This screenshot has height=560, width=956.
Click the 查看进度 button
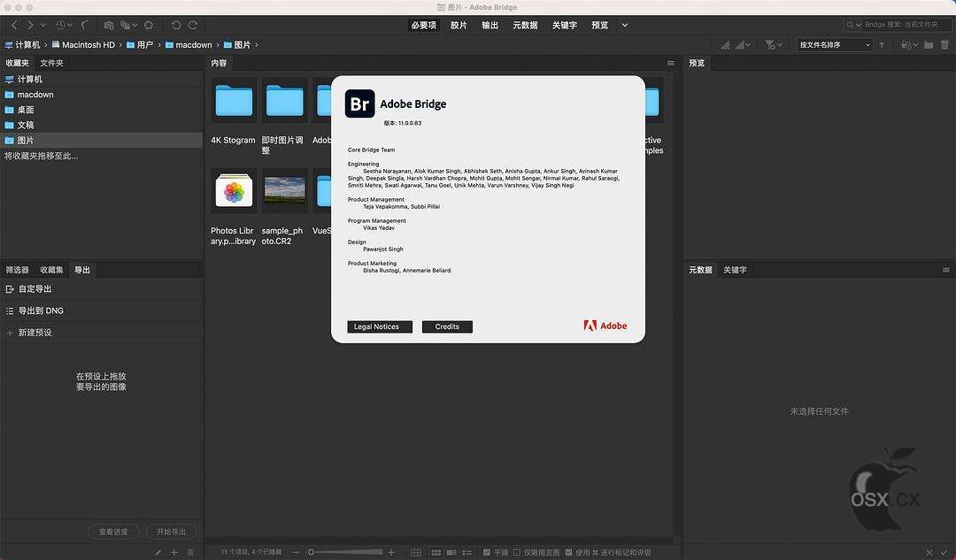[113, 532]
